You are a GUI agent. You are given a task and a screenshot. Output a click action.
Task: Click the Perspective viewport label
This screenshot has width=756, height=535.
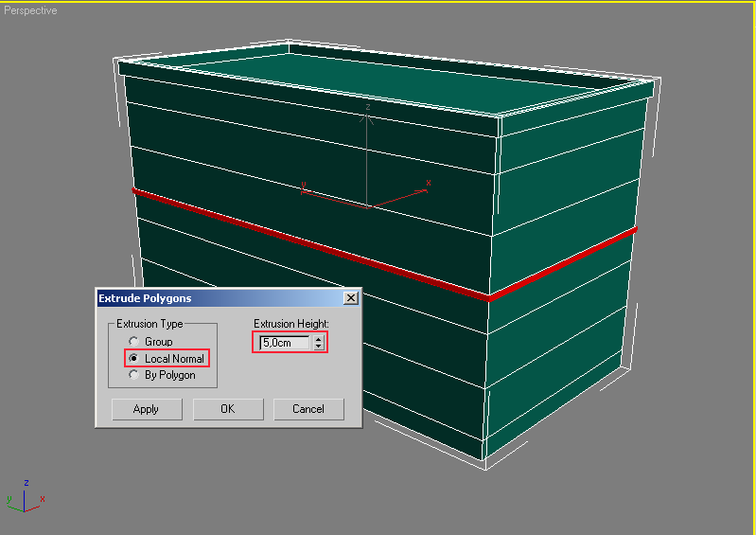coord(30,10)
